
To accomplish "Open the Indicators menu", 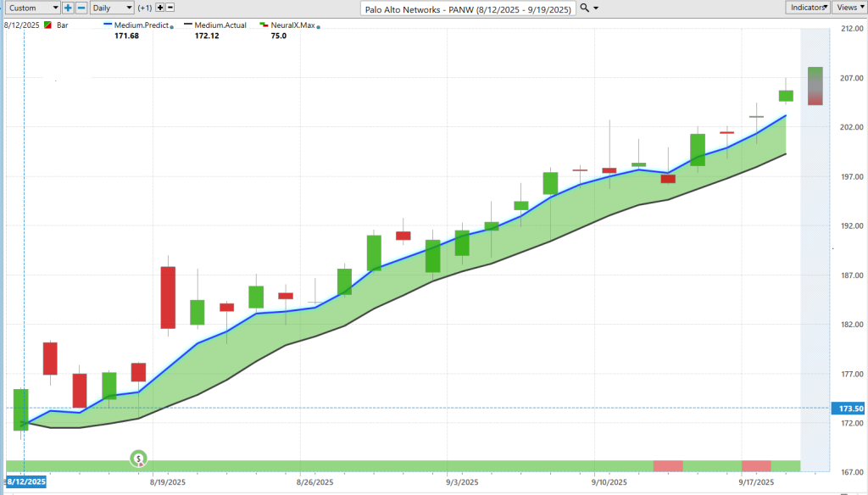I will coord(807,7).
